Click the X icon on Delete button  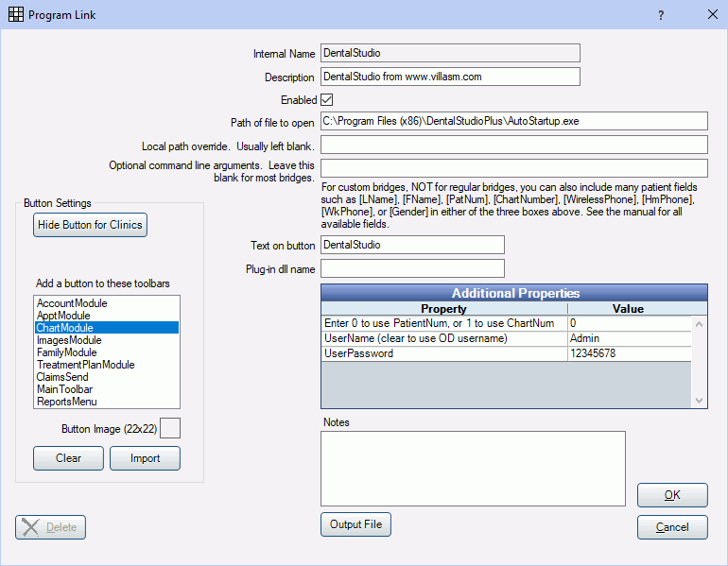[x=30, y=527]
